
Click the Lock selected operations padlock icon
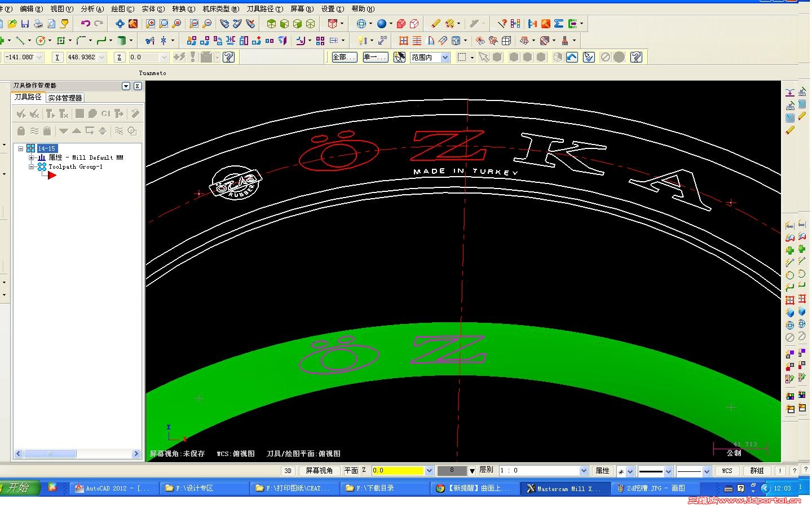[21, 131]
